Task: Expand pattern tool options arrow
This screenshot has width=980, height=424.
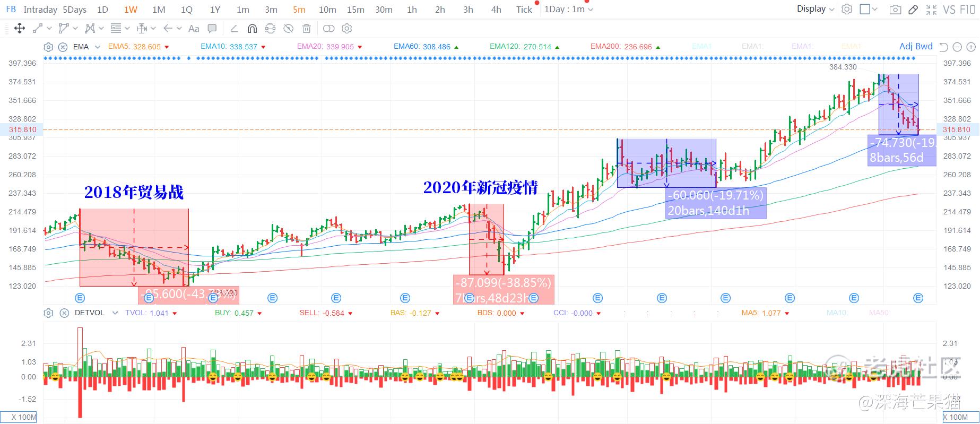Action: coord(101,29)
